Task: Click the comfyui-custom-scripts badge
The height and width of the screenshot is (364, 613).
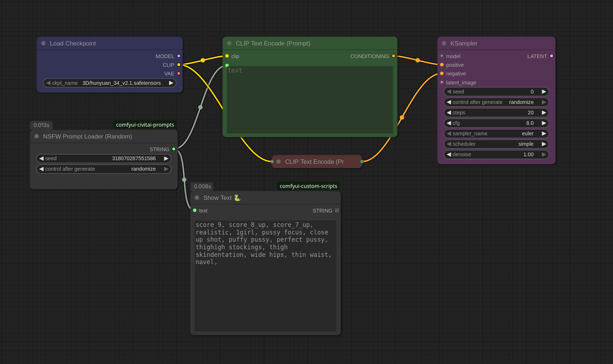Action: pos(308,186)
